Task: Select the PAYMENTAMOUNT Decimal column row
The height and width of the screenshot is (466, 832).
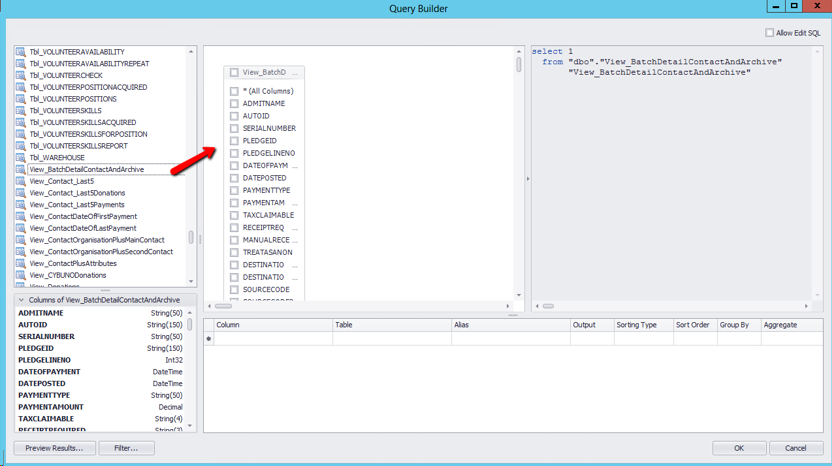Action: (x=100, y=407)
